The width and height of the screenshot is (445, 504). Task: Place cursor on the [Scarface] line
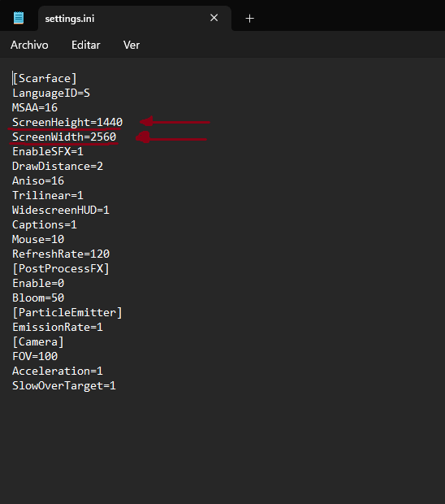[x=45, y=78]
